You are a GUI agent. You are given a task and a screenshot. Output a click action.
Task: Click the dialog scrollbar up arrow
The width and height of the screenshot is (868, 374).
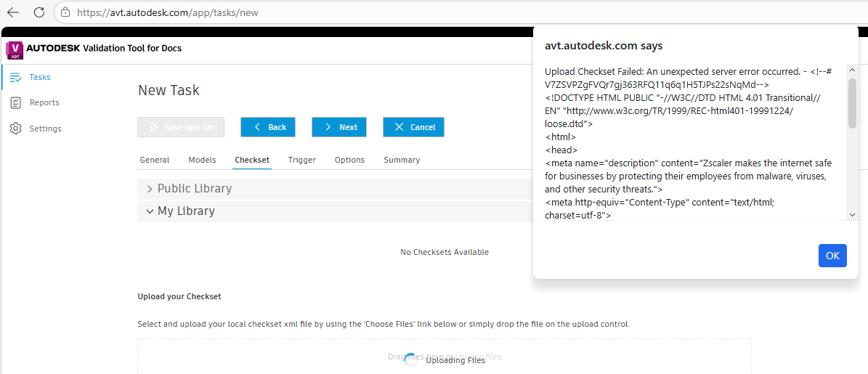pos(852,69)
